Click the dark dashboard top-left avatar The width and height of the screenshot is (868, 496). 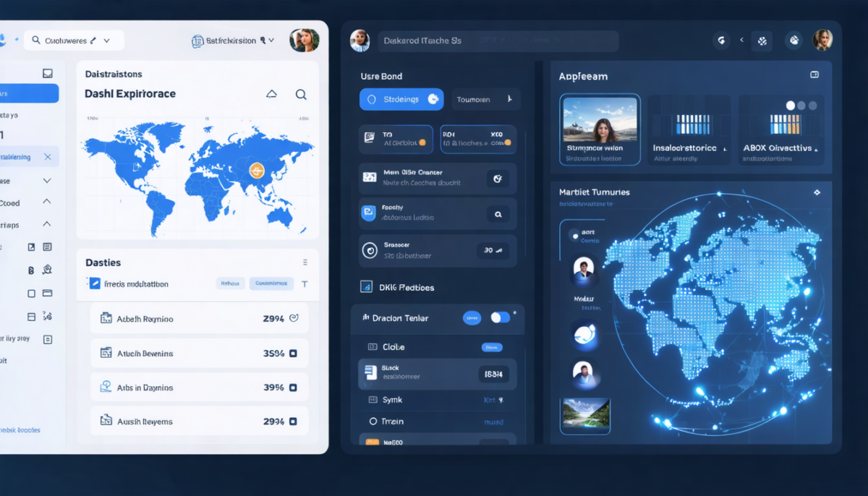click(359, 40)
